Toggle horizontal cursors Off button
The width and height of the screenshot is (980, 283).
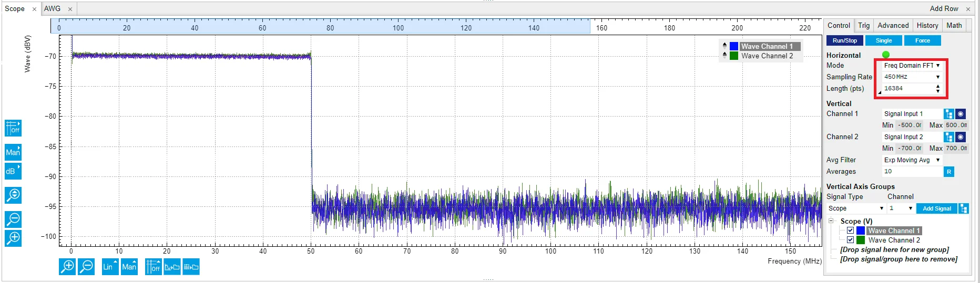[x=153, y=267]
